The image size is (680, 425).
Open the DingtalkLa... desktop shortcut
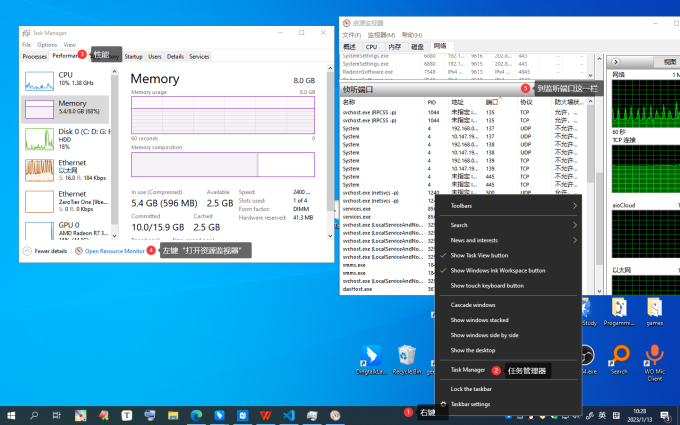click(371, 360)
